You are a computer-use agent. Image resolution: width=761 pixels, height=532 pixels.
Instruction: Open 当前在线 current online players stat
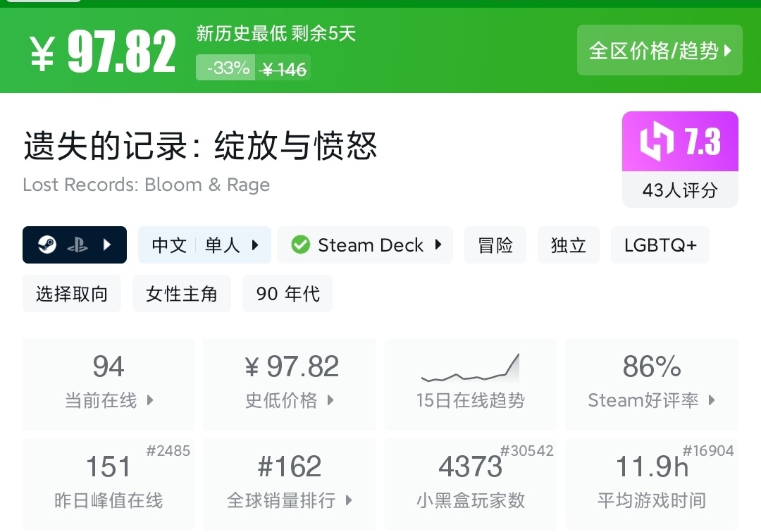tap(109, 384)
